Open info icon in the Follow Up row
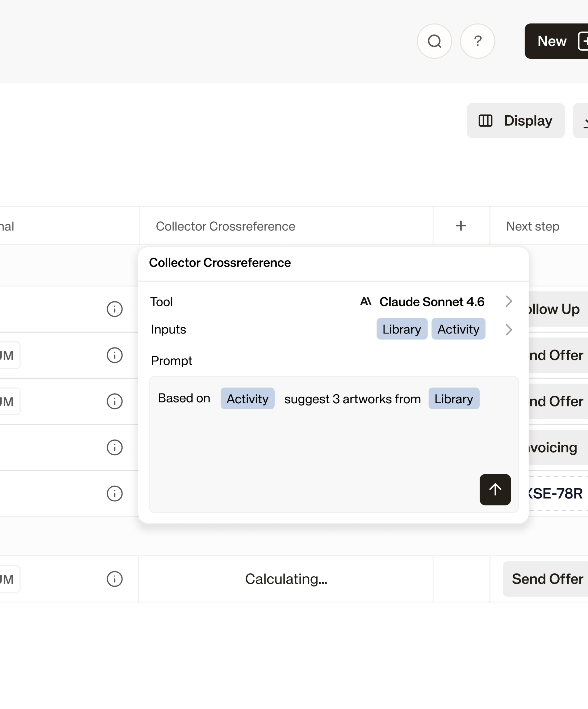The image size is (588, 709). 114,309
